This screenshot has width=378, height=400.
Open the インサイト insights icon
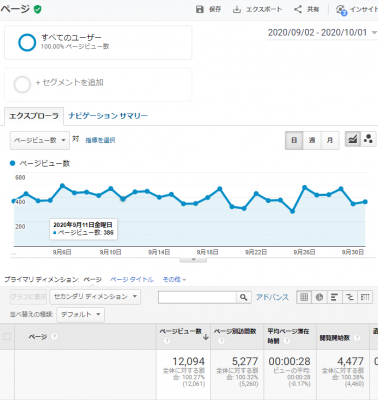[341, 9]
